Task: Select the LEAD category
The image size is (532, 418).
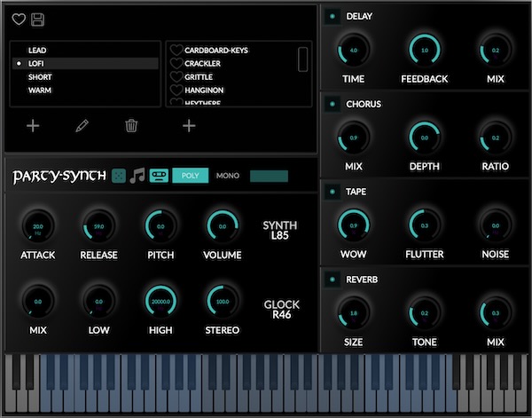Action: (x=85, y=51)
